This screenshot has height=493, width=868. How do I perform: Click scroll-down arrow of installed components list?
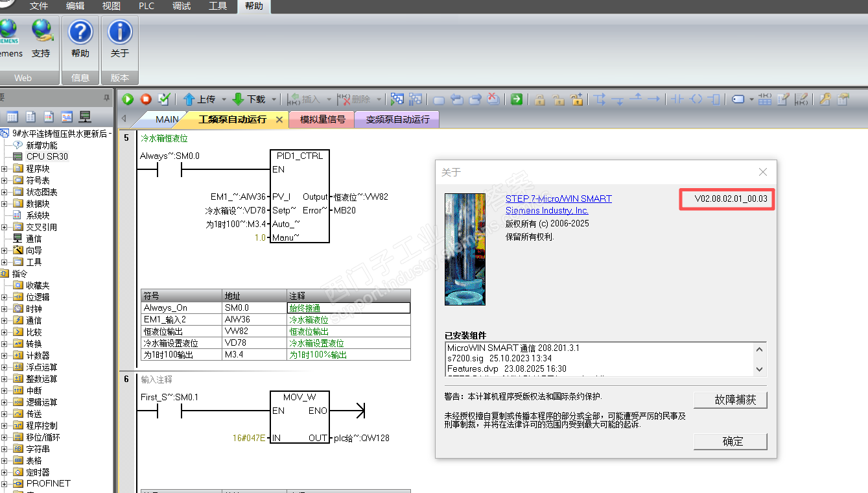[x=760, y=368]
